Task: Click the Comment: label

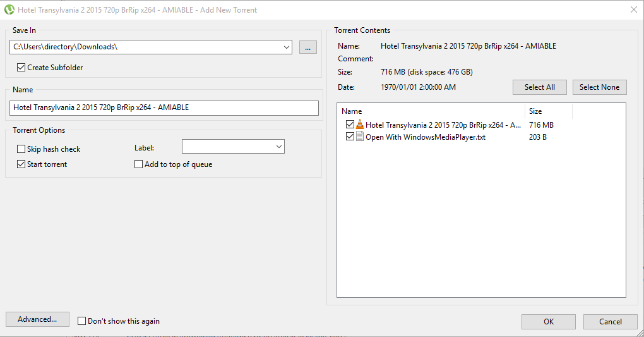Action: click(x=355, y=59)
